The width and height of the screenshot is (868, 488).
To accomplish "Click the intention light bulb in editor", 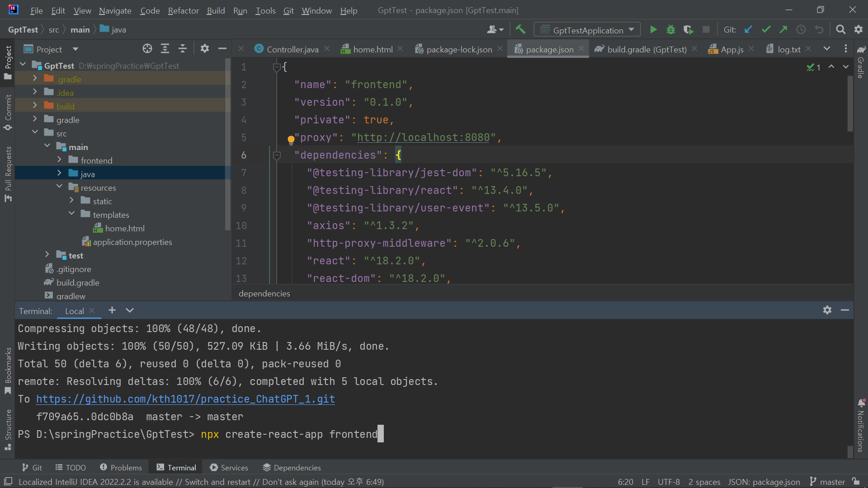I will tap(291, 140).
